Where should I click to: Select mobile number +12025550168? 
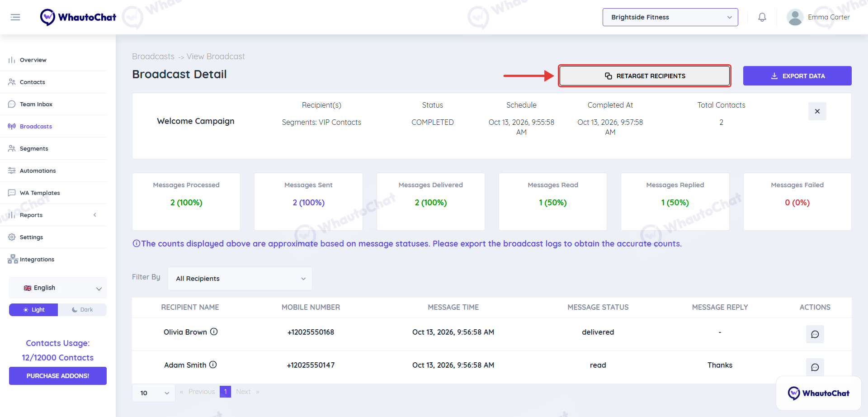click(311, 332)
